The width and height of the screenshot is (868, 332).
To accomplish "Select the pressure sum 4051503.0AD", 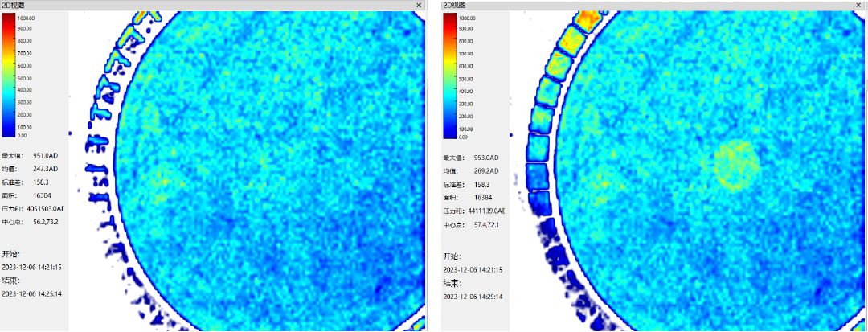I will pyautogui.click(x=46, y=209).
